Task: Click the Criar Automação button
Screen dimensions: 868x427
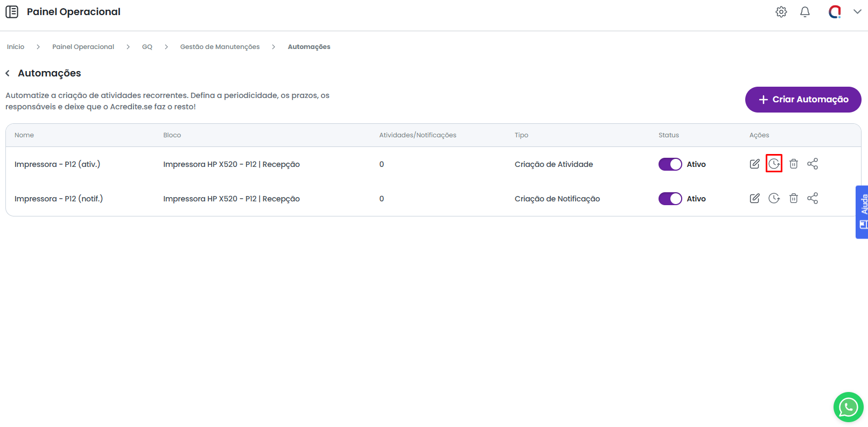Action: click(803, 100)
